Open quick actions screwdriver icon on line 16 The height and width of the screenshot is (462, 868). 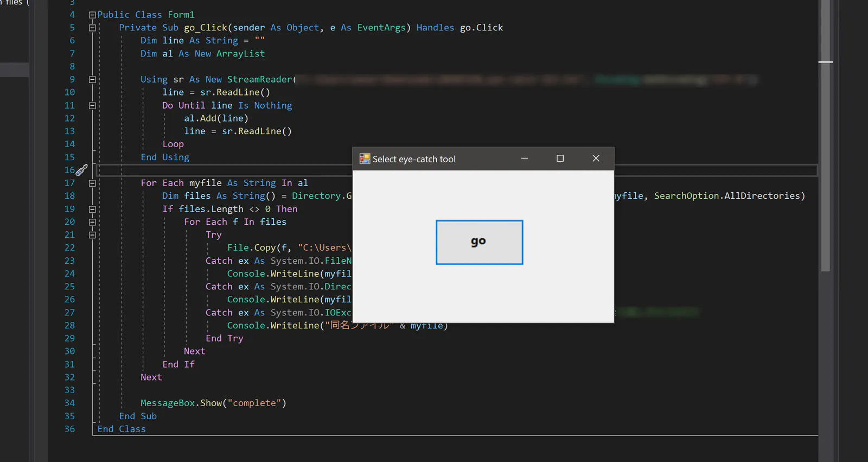click(x=81, y=170)
